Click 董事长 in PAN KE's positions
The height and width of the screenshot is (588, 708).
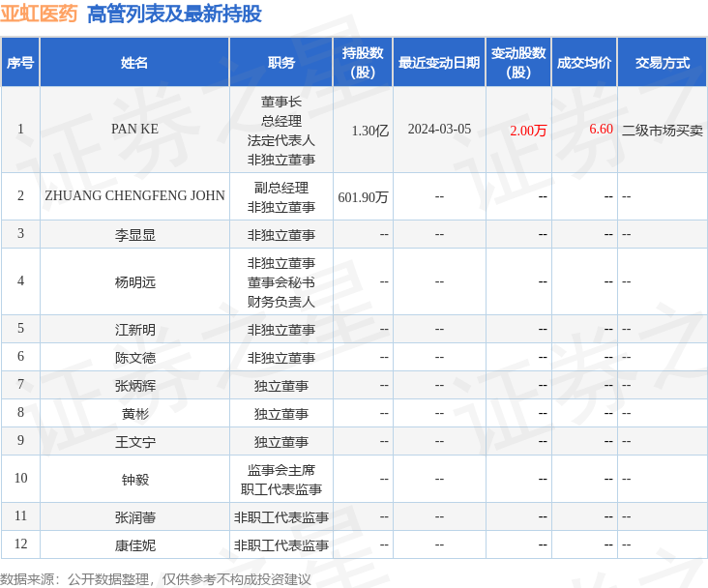point(280,102)
